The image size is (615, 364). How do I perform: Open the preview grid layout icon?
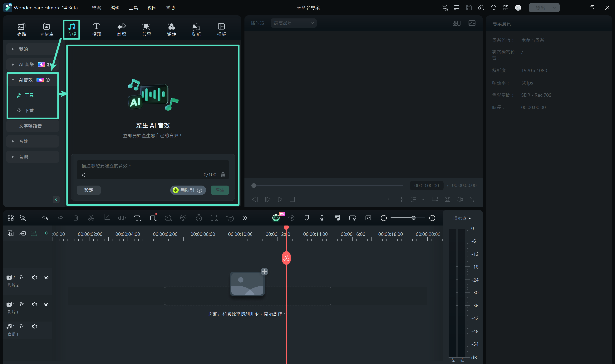click(456, 23)
